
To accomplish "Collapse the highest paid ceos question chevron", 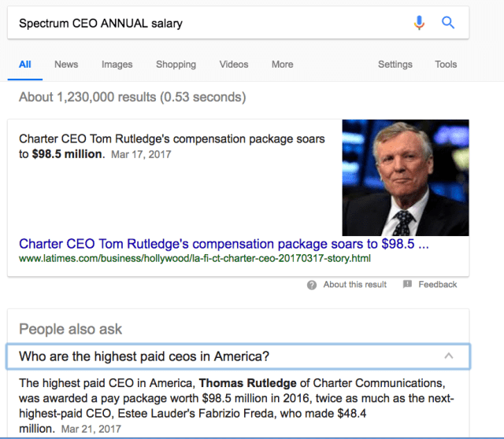I will click(449, 356).
